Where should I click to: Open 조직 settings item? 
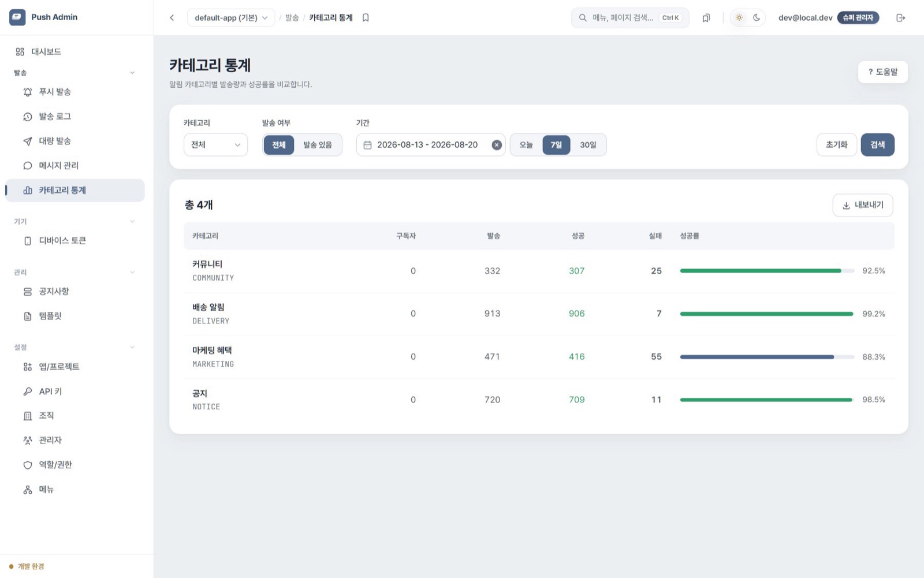tap(75, 416)
